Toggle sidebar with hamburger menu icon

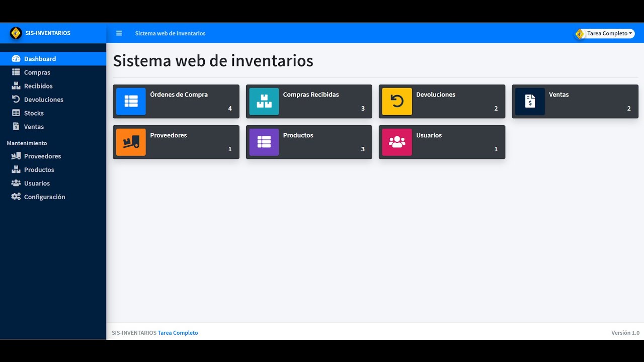click(x=119, y=33)
